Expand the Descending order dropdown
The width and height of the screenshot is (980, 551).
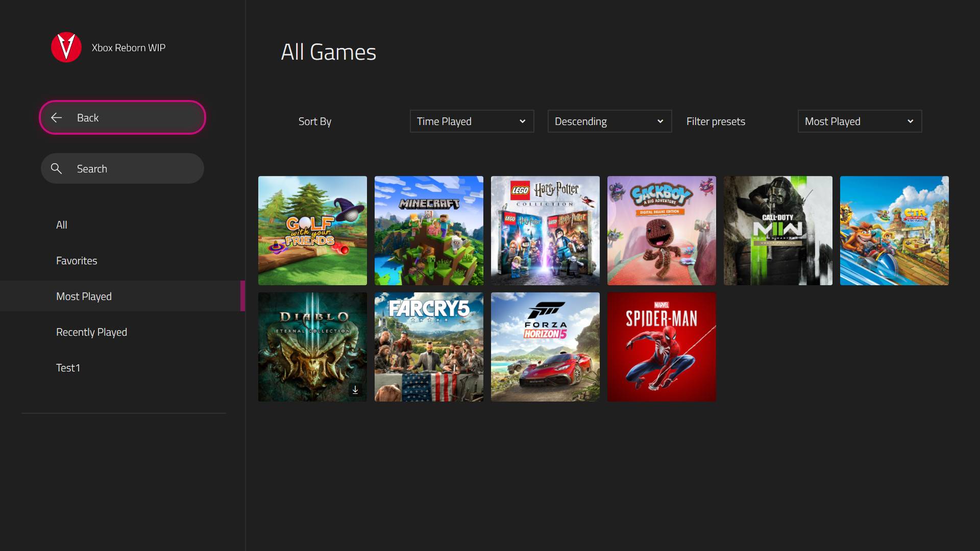(x=609, y=121)
